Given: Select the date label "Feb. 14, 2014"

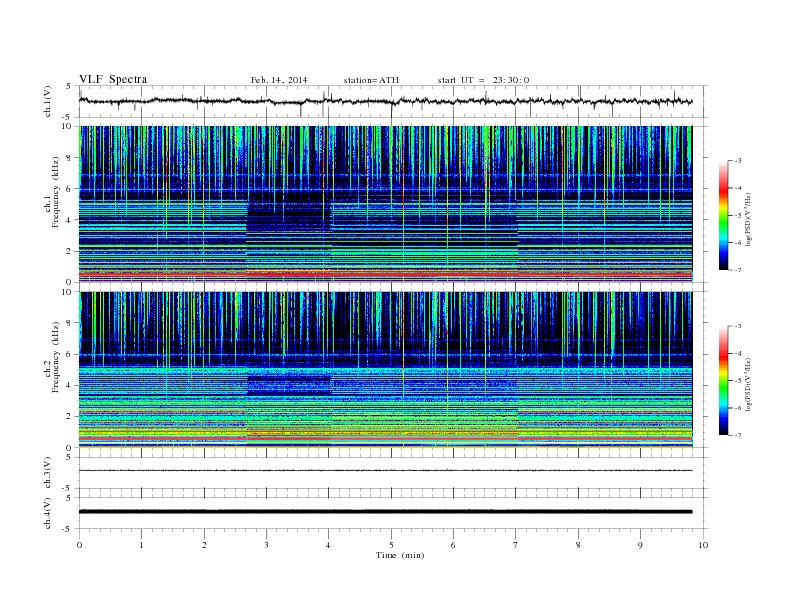Looking at the screenshot, I should click(279, 80).
